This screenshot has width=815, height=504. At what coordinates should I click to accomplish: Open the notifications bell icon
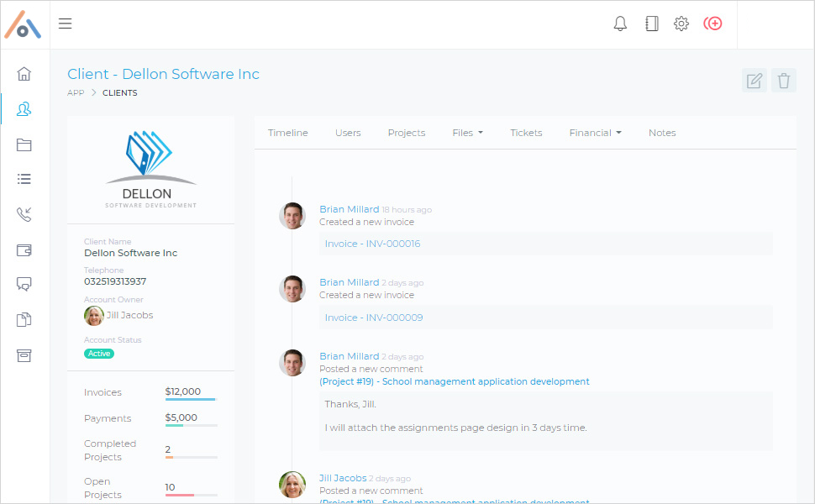(x=620, y=24)
